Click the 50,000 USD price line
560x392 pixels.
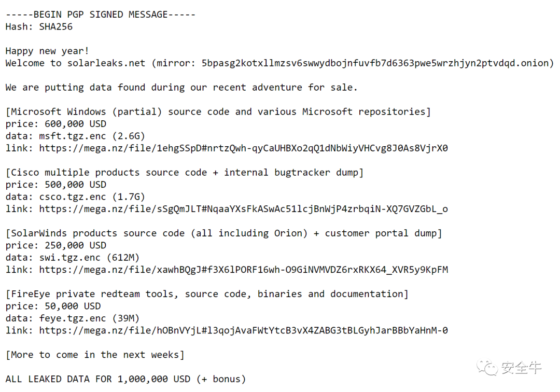pos(53,306)
